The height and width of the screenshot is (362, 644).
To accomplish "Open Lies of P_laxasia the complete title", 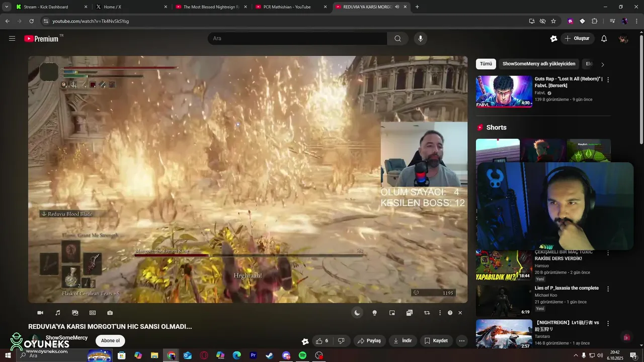I will coord(567,288).
